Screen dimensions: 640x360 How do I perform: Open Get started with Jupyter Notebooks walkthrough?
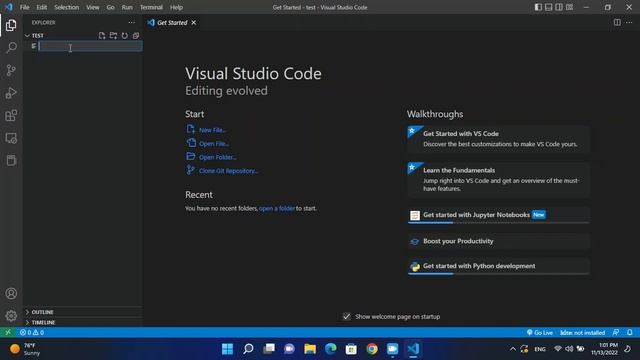pos(498,215)
